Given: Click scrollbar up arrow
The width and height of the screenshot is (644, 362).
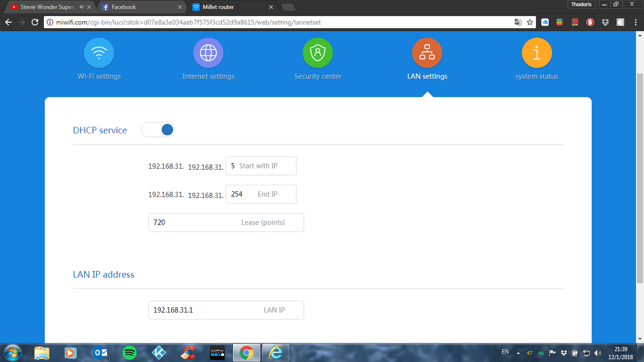Looking at the screenshot, I should pos(640,35).
